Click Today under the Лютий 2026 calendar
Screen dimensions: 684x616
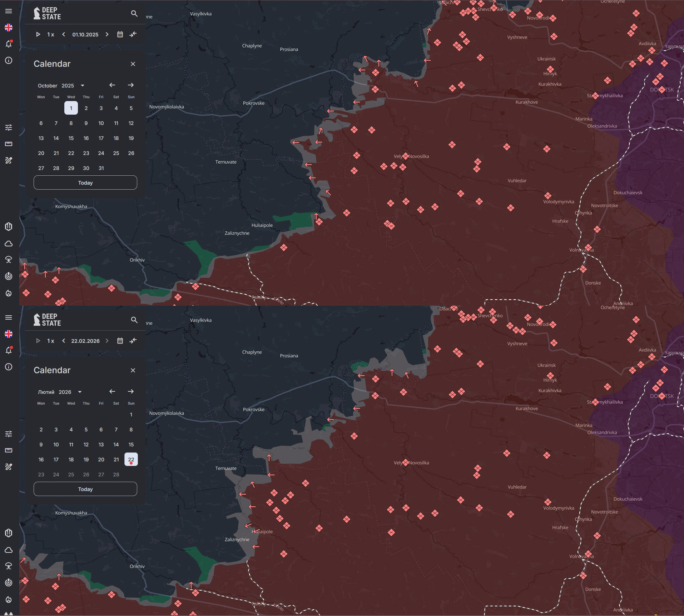tap(85, 489)
